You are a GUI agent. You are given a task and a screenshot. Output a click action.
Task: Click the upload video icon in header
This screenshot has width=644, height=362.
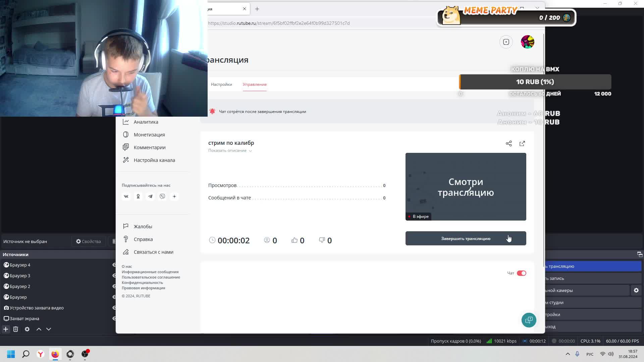click(506, 42)
